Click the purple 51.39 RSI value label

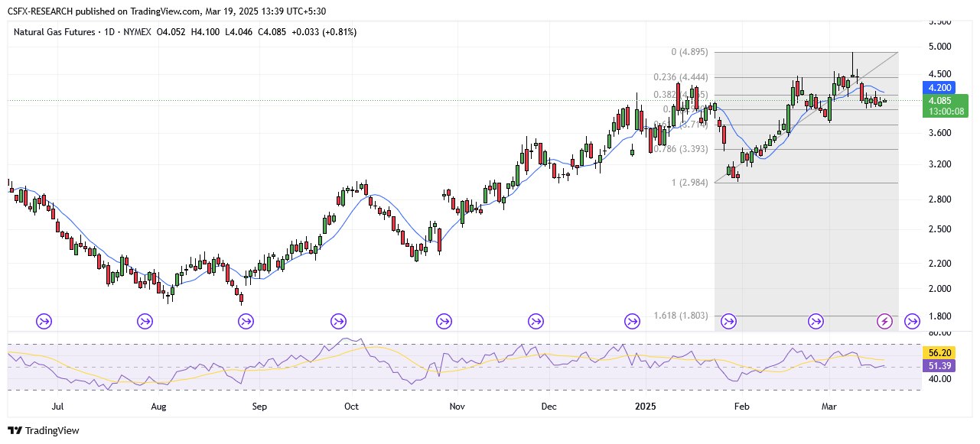coord(939,366)
